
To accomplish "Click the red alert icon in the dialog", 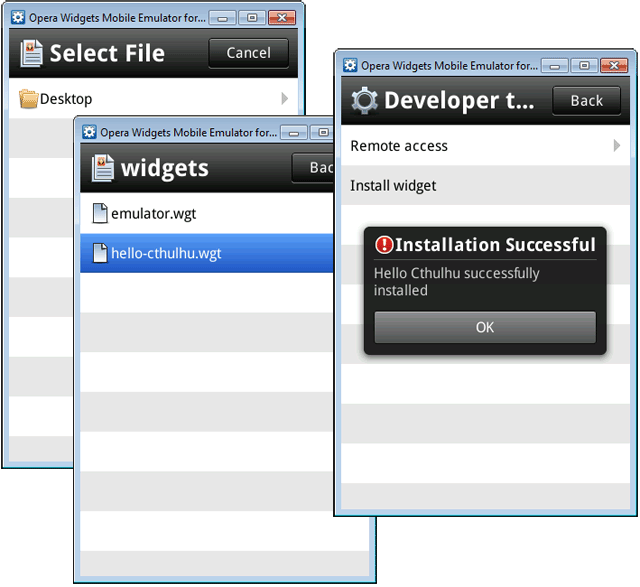I will 384,245.
